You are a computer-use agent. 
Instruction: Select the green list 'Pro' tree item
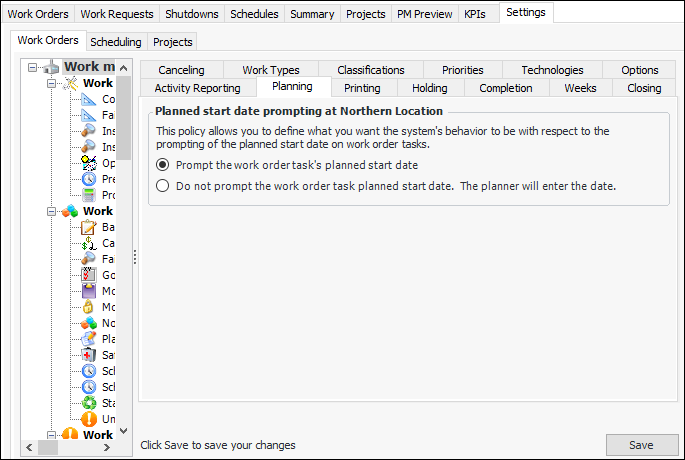click(x=89, y=195)
